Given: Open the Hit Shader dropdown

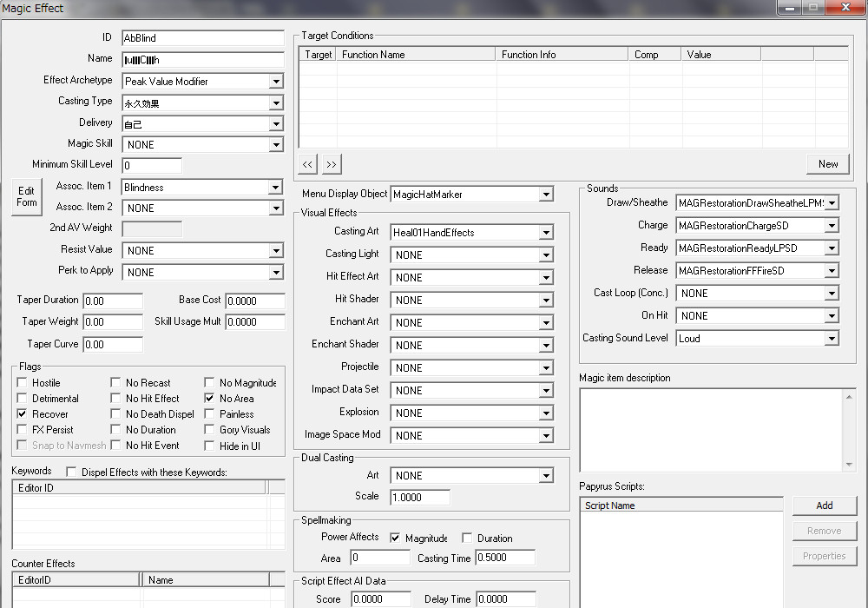Looking at the screenshot, I should [546, 301].
